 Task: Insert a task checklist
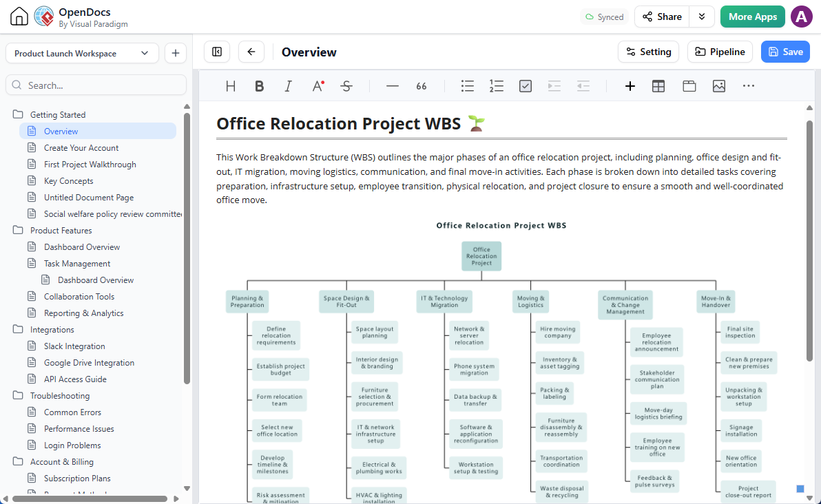[525, 86]
